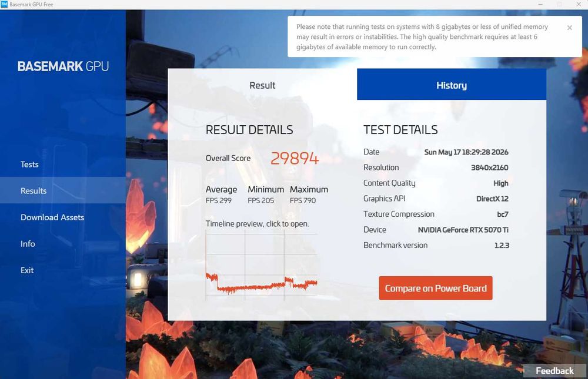Close the Basemark GPU window
The image size is (588, 379).
[x=579, y=4]
